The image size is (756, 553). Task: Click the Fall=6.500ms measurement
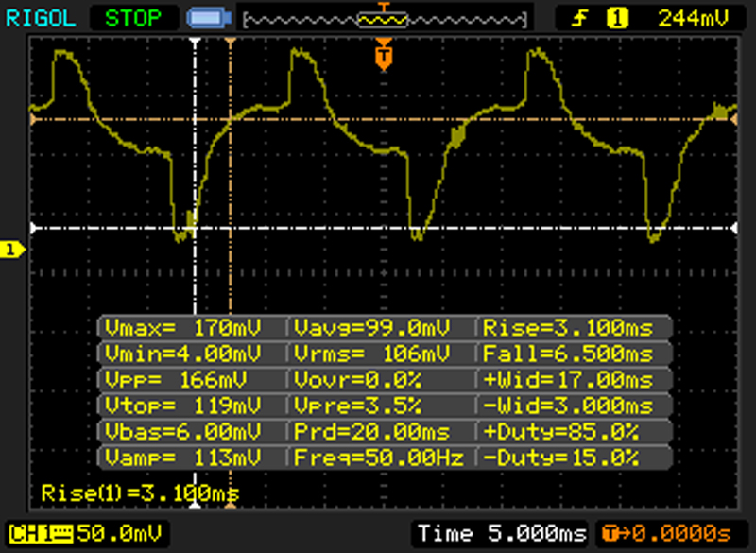coord(568,354)
